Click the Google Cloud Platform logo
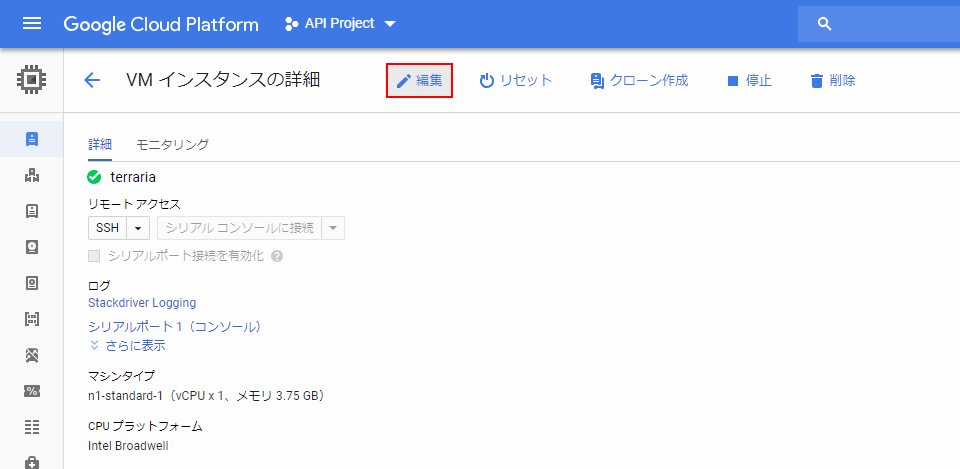Viewport: 960px width, 469px height. click(161, 24)
